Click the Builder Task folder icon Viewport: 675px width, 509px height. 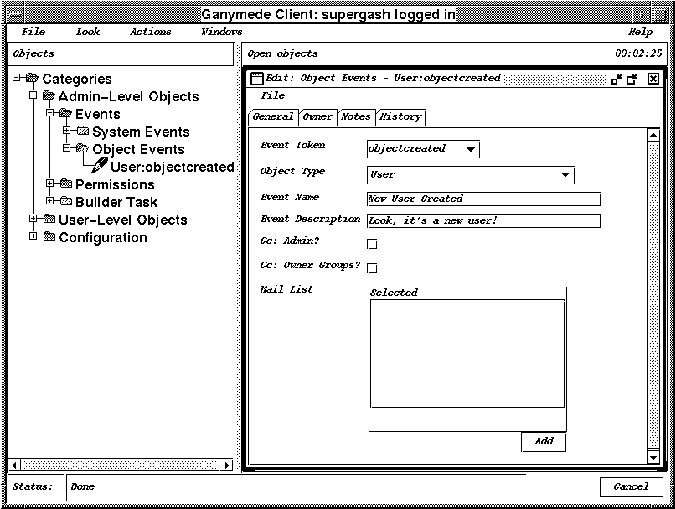pos(65,202)
